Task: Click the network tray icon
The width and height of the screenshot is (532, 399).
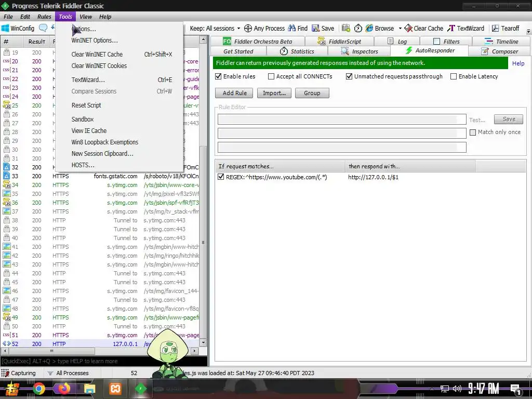Action: (444, 389)
